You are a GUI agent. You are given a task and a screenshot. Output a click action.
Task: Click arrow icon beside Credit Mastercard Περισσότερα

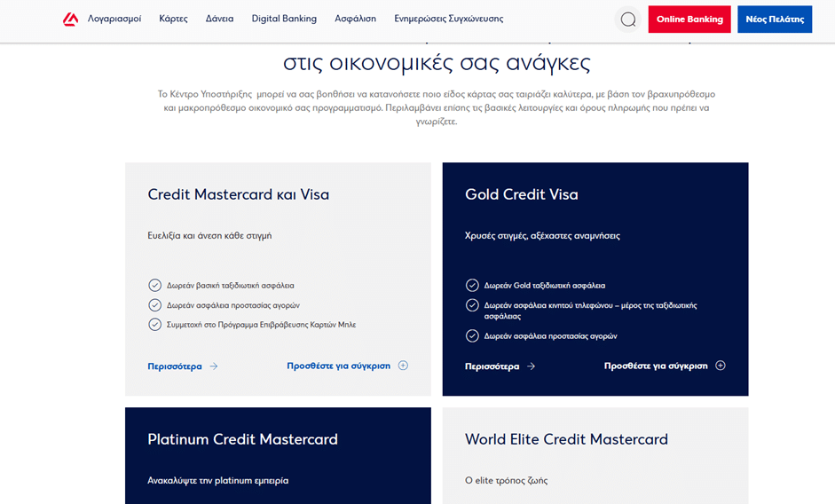click(x=214, y=366)
